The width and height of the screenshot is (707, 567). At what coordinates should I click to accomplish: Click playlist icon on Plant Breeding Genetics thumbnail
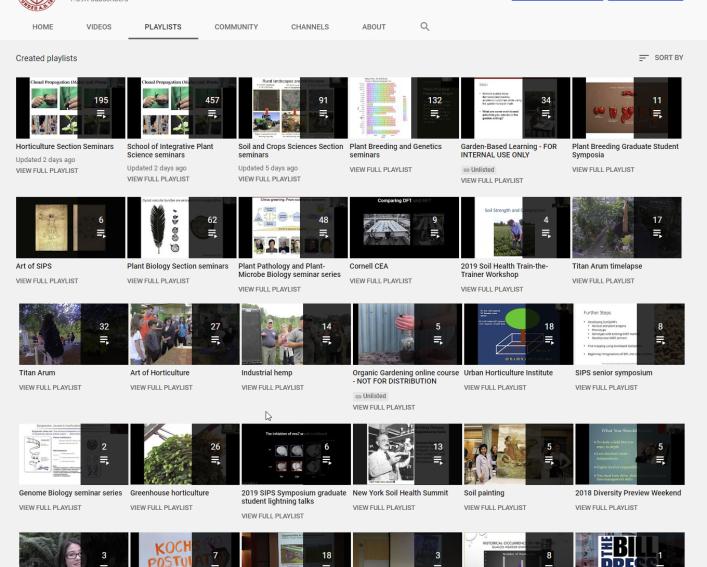[x=435, y=114]
